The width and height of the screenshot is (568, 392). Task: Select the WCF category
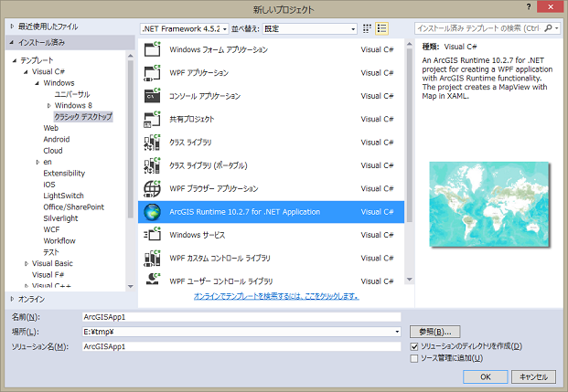click(51, 229)
